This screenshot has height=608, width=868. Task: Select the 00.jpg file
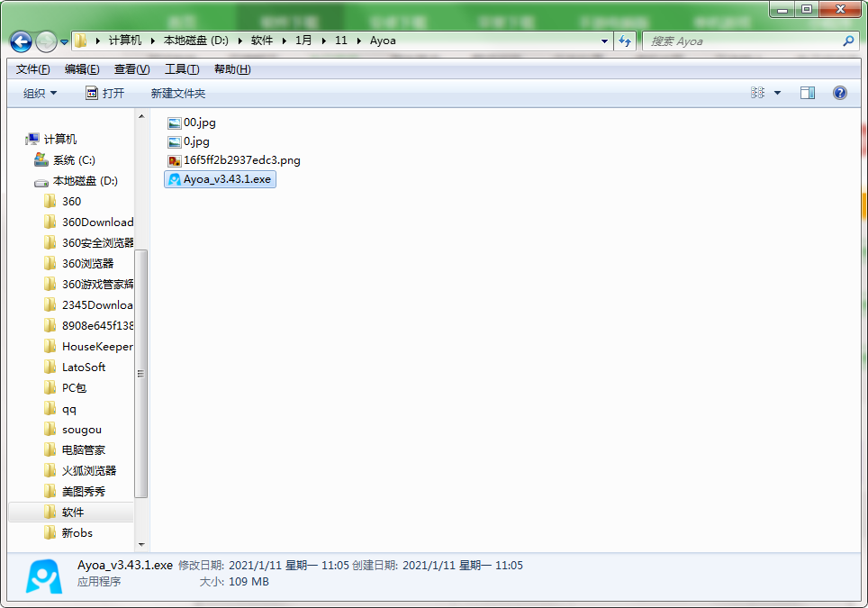point(192,123)
